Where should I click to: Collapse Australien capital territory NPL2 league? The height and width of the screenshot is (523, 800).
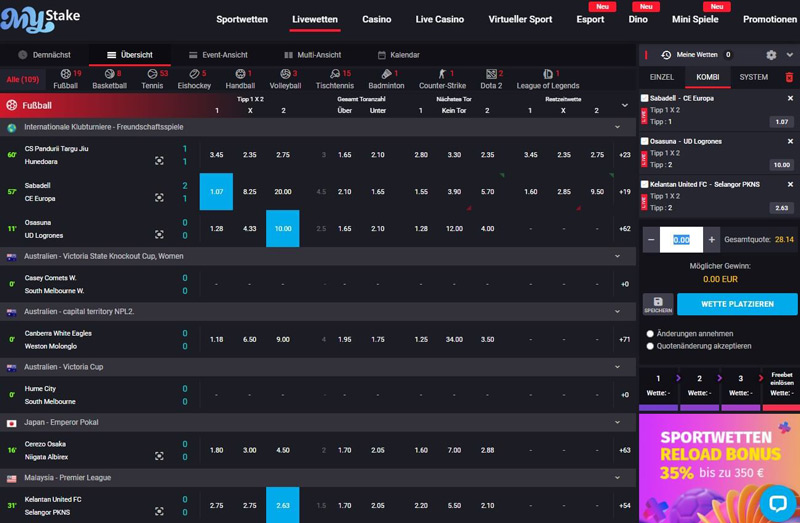(617, 311)
